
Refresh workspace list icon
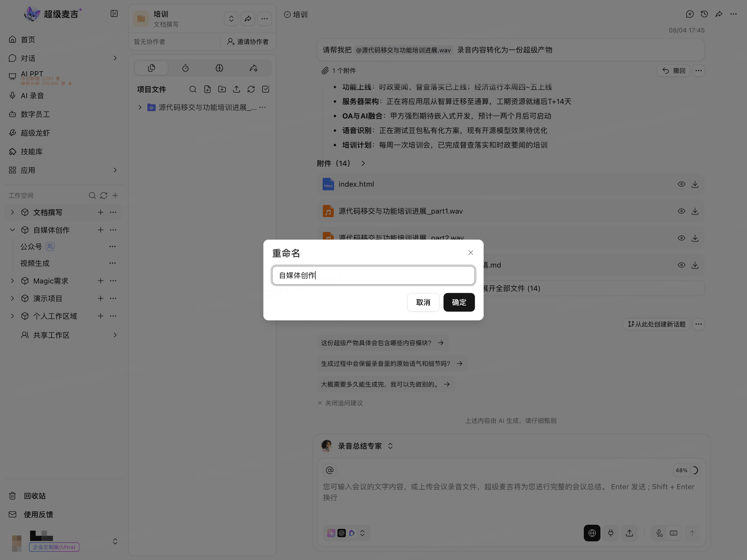click(x=104, y=196)
